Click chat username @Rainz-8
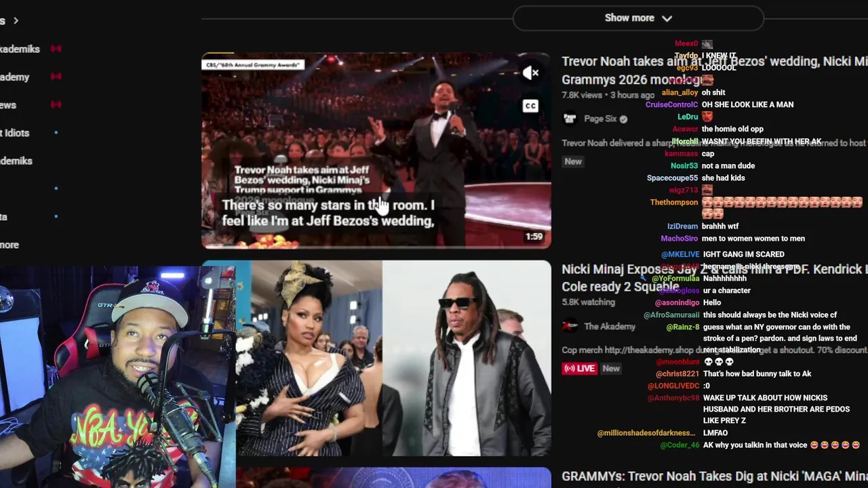 tap(682, 327)
